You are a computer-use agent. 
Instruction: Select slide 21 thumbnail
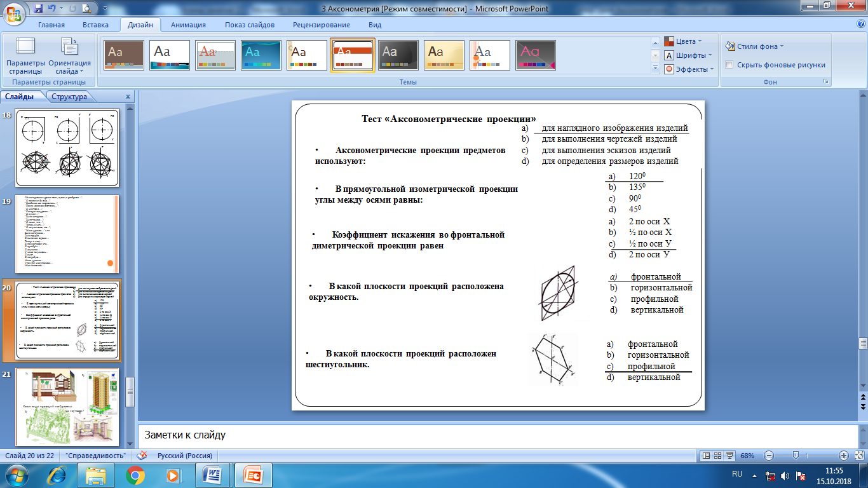[67, 408]
